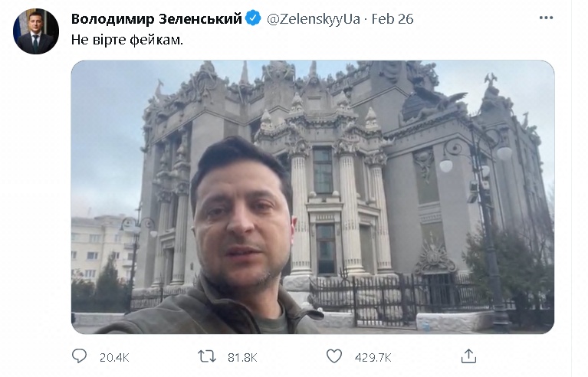Open the share icon under the tweet
Viewport: 588px width, 377px height.
[468, 356]
